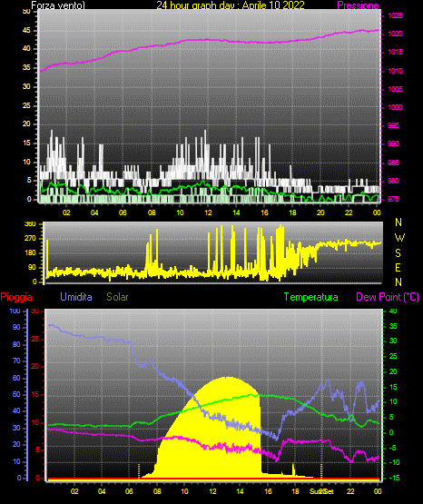Click the 990 pressure axis value
The image size is (423, 504).
pos(393,143)
